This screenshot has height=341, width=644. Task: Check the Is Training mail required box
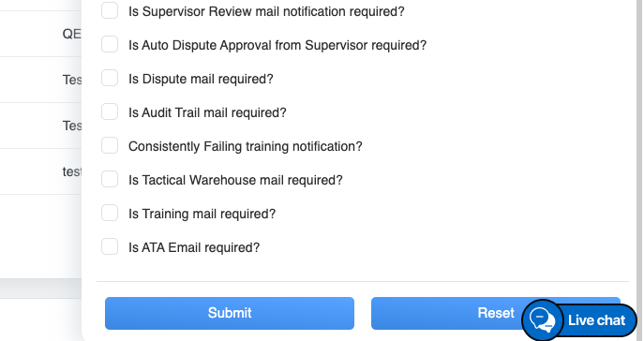[110, 213]
